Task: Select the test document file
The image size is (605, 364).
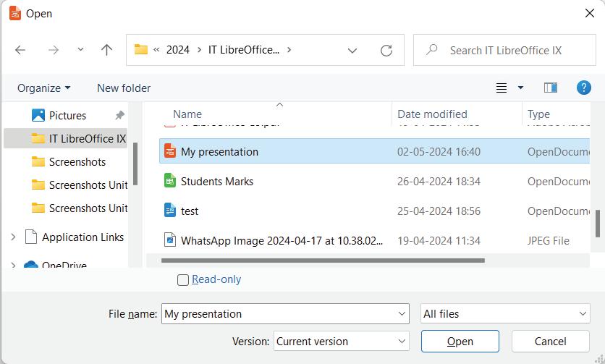Action: [x=190, y=211]
